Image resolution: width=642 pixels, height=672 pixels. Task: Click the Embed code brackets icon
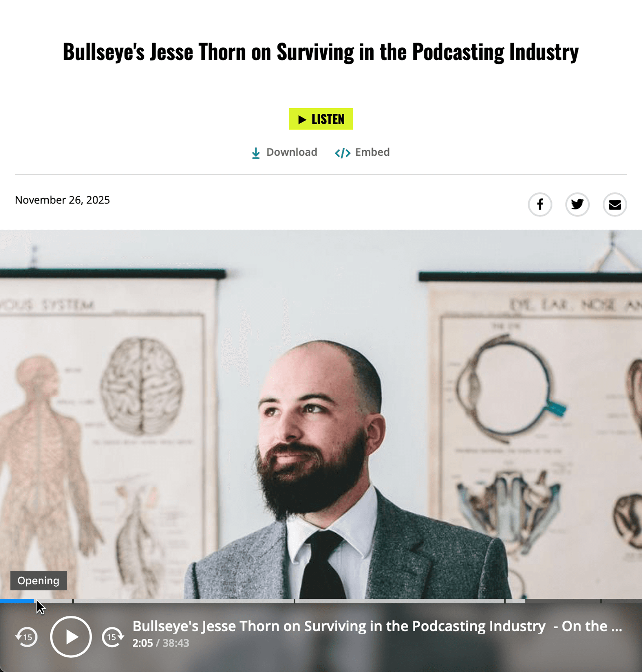tap(343, 153)
